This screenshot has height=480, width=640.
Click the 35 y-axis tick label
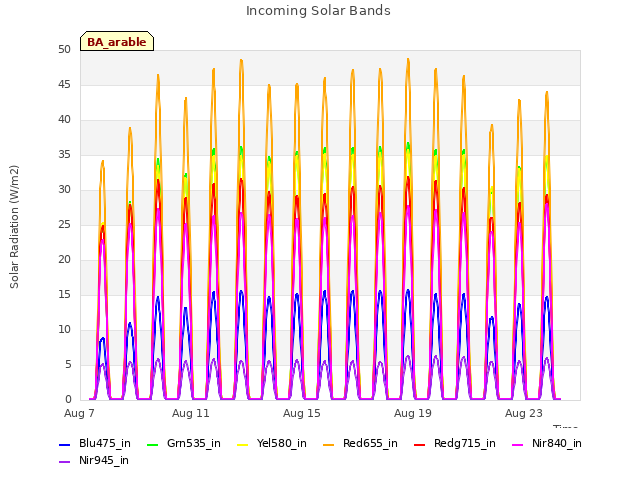64,155
